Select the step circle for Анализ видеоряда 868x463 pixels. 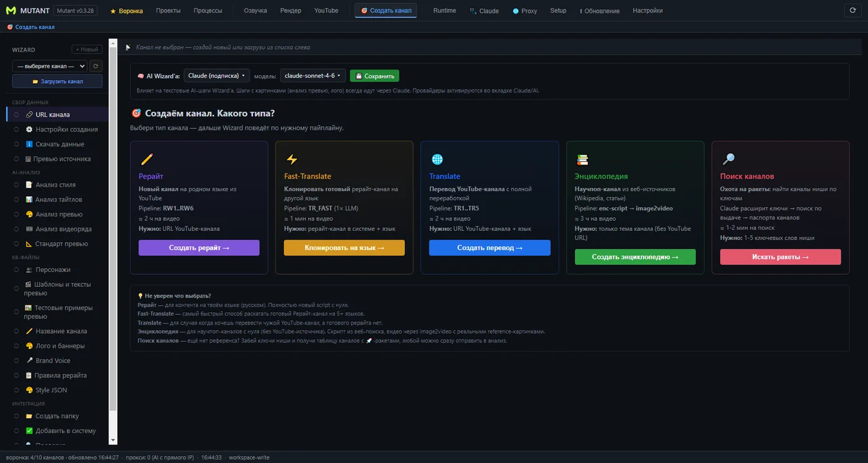click(17, 229)
